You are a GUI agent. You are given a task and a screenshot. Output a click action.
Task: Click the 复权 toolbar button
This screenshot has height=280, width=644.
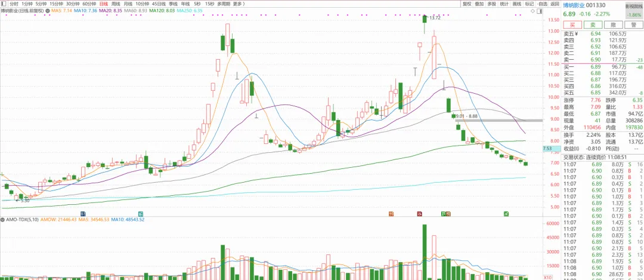pos(467,4)
